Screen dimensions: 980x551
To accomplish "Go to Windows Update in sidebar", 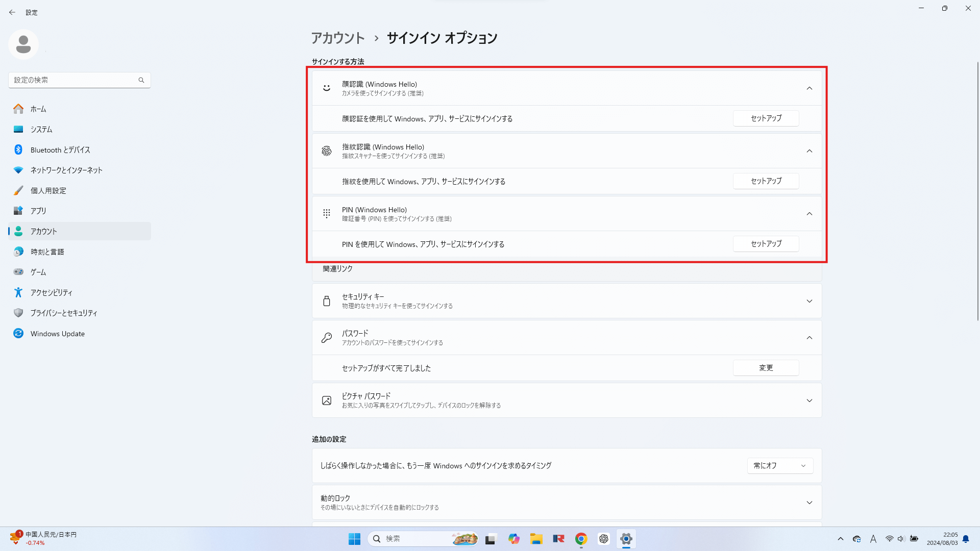I will pos(80,333).
